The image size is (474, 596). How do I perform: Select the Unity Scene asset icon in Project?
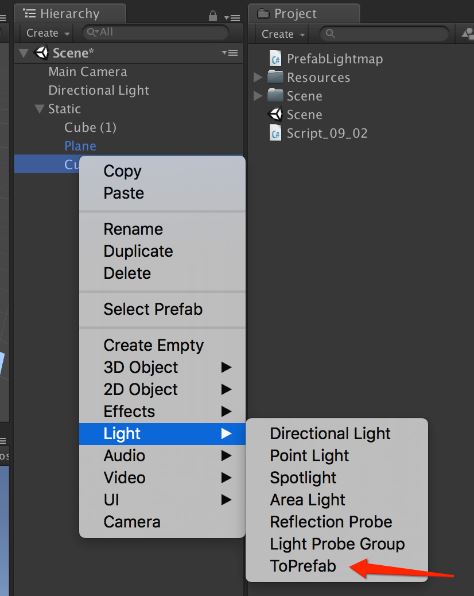click(275, 114)
